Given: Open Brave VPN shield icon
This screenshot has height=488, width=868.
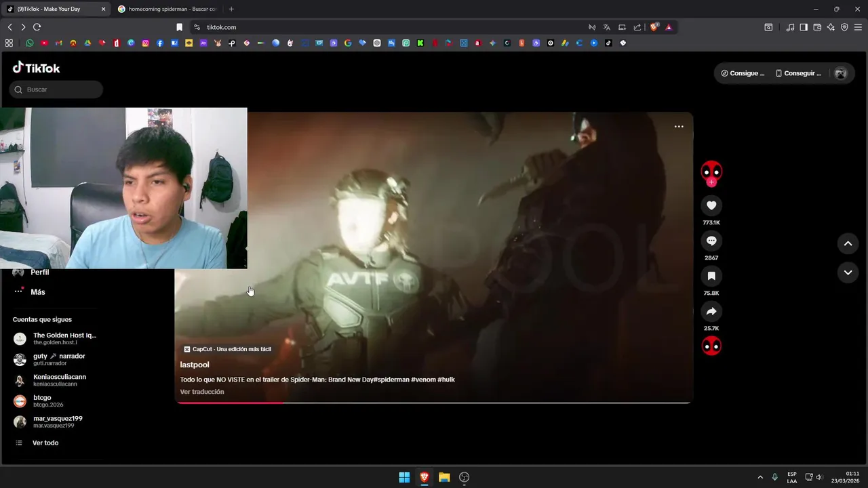Looking at the screenshot, I should click(x=844, y=27).
